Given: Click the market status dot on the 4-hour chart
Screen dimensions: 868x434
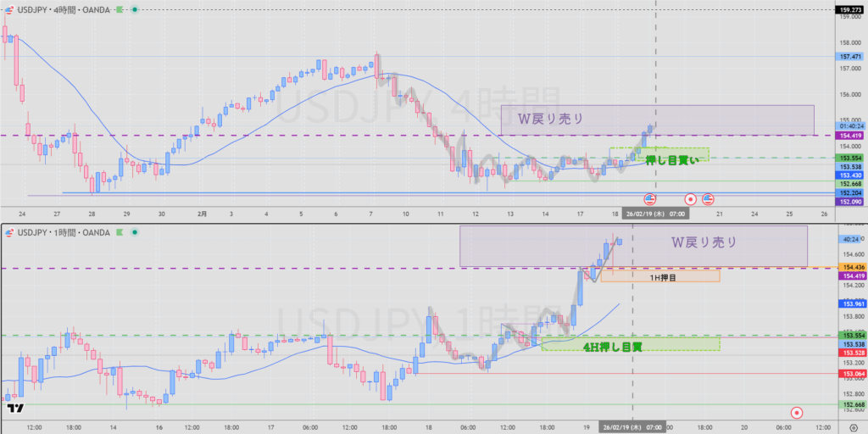Looking at the screenshot, I should tap(136, 9).
